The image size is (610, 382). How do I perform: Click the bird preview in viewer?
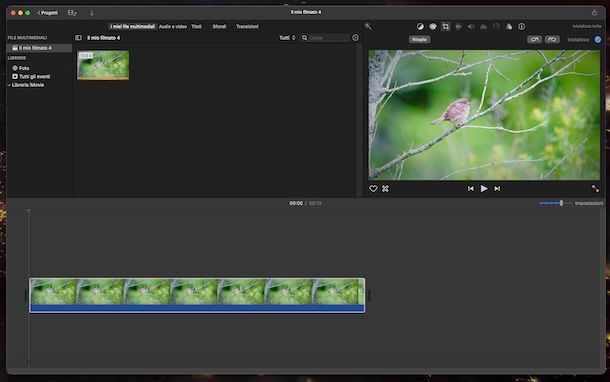484,115
